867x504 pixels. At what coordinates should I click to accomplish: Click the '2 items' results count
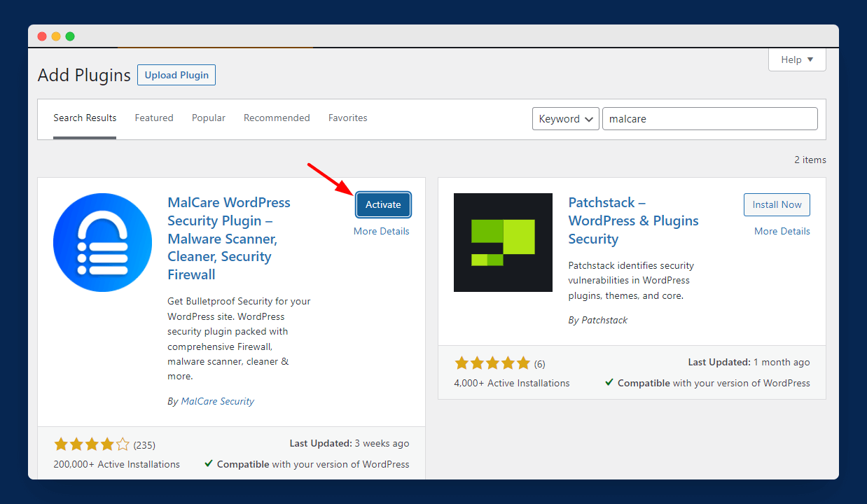[x=810, y=160]
